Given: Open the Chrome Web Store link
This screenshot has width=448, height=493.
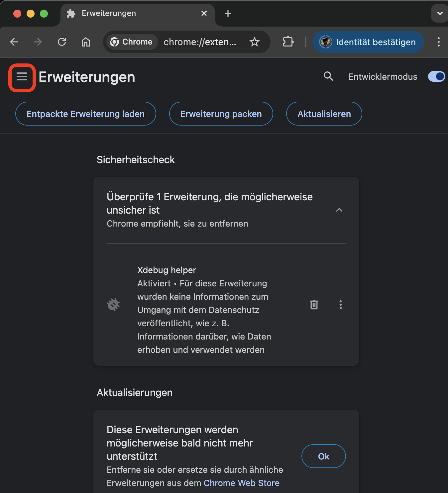Looking at the screenshot, I should click(242, 483).
